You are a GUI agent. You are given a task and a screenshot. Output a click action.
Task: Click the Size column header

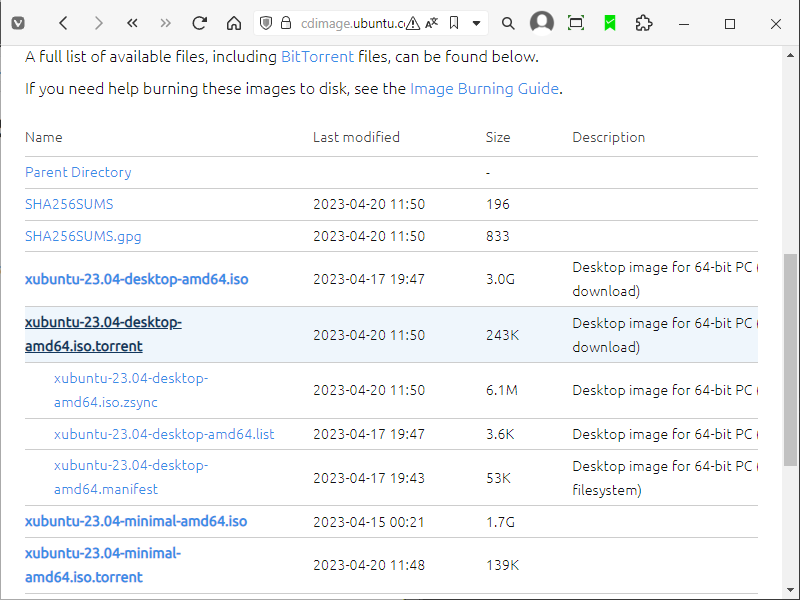coord(498,137)
